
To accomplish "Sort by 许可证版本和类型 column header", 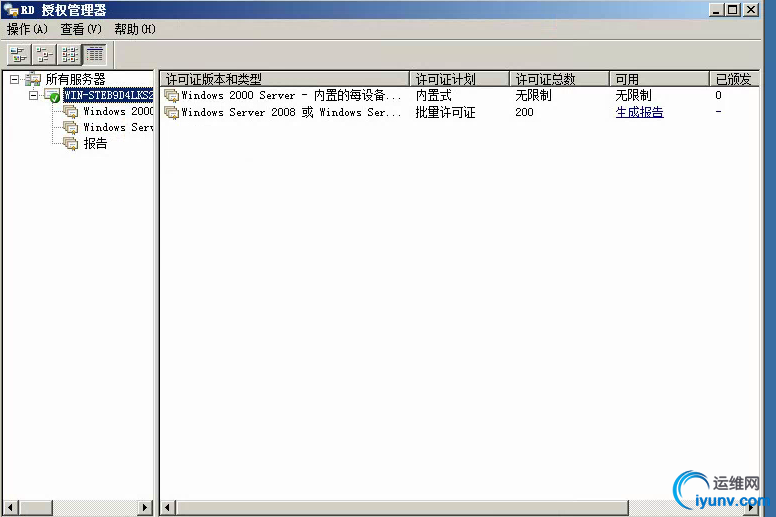I will tap(285, 79).
